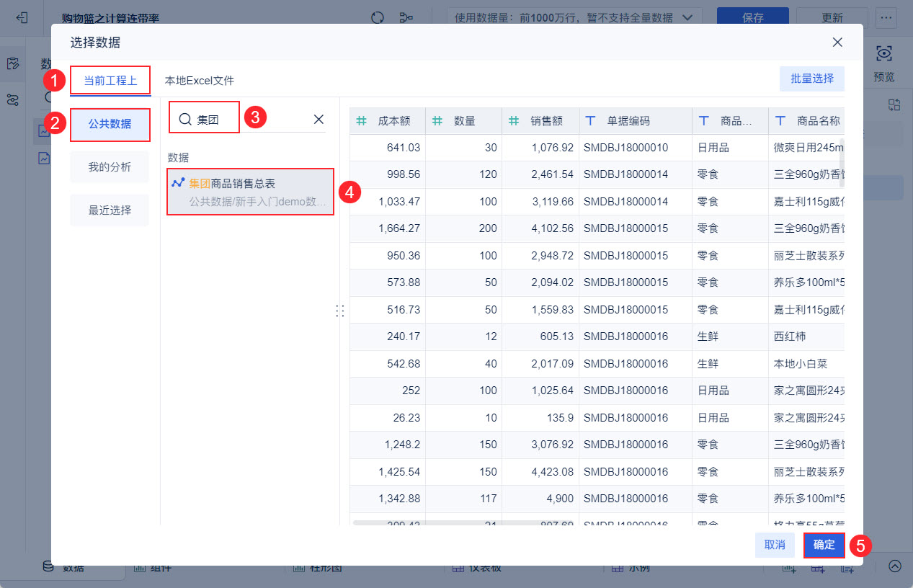Click the layout switch icon below 预览
The image size is (913, 588).
coord(894,104)
